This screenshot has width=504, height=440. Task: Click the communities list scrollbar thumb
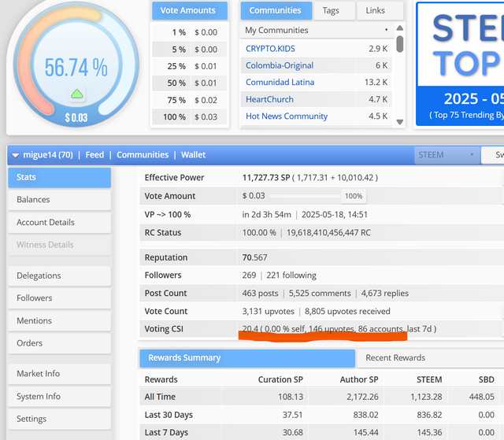tap(400, 43)
